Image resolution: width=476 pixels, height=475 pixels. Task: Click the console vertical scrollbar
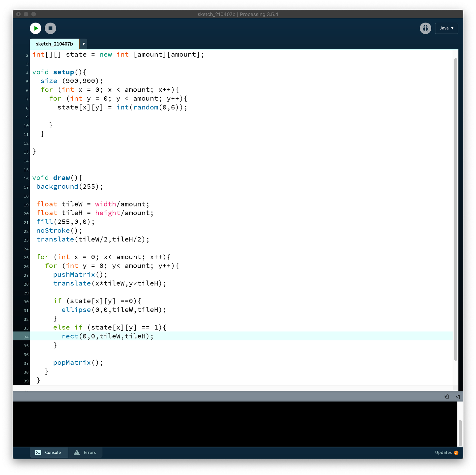460,433
